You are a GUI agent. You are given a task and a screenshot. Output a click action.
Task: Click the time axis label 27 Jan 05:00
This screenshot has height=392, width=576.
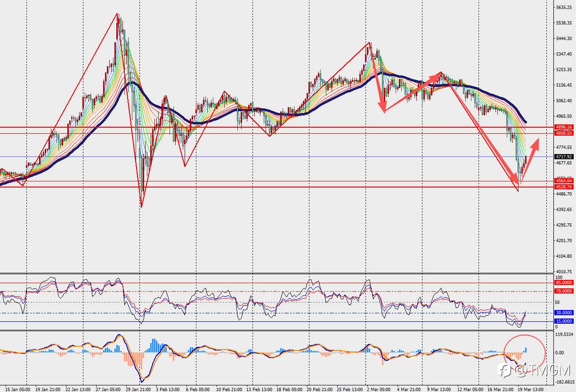point(108,389)
